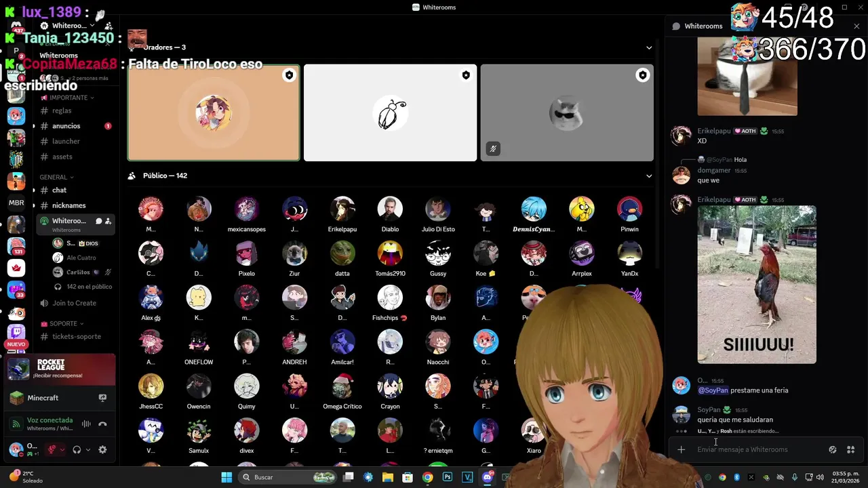The image size is (868, 488).
Task: Select audience member ONEFLOW
Action: pyautogui.click(x=199, y=348)
